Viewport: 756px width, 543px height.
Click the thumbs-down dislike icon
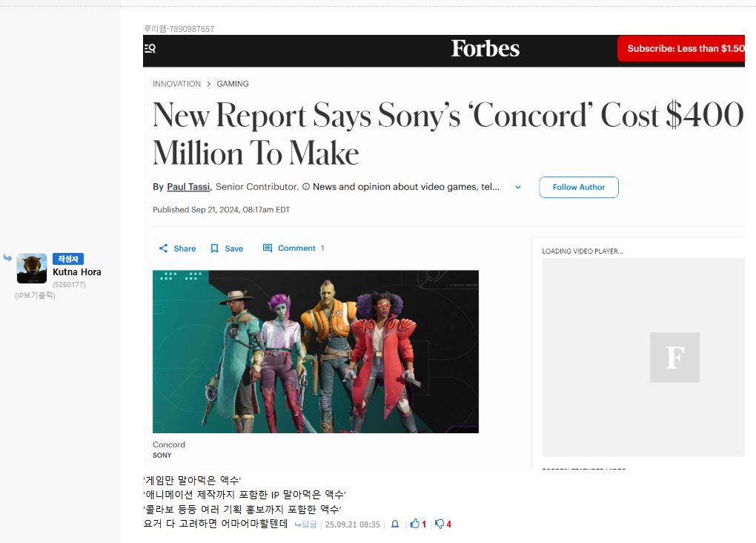click(x=439, y=524)
